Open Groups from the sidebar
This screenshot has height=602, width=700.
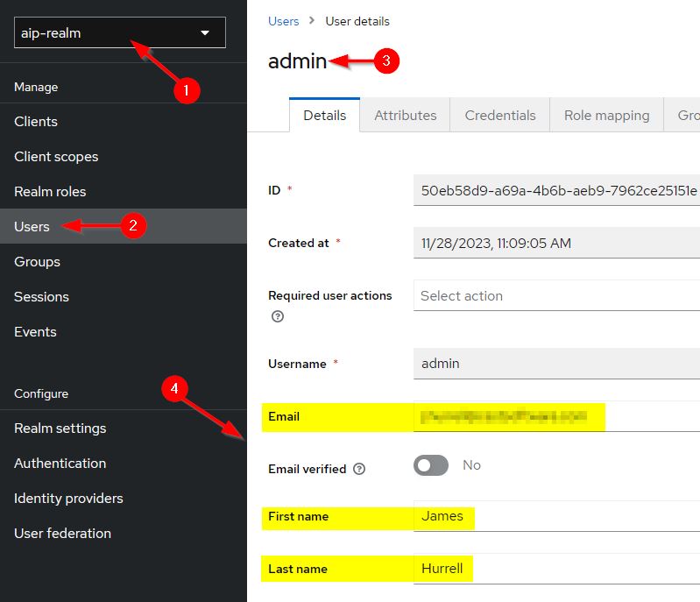point(37,262)
